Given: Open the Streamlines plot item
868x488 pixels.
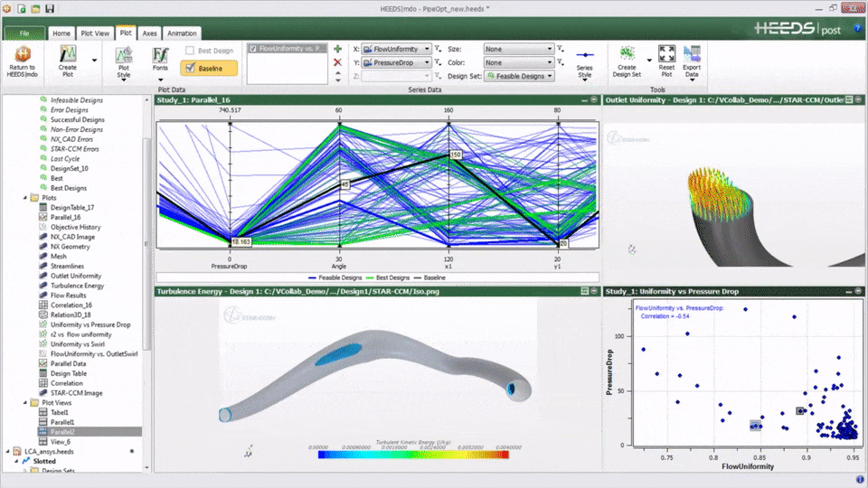Looking at the screenshot, I should pyautogui.click(x=68, y=266).
